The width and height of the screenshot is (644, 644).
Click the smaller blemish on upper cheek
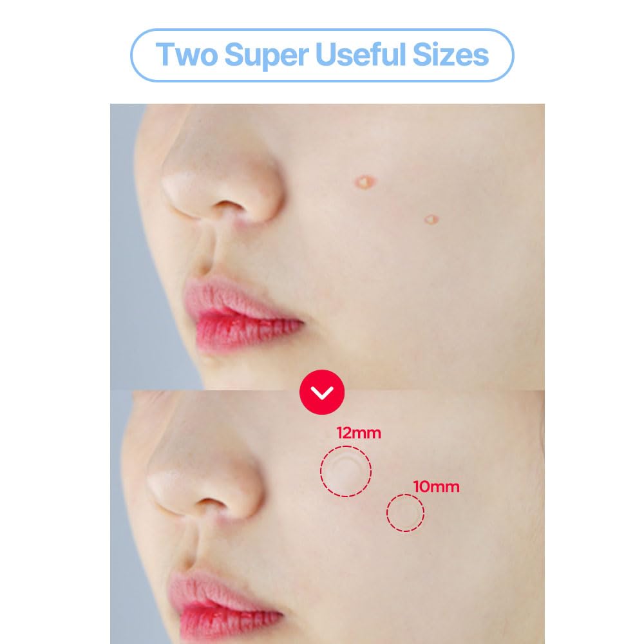[431, 220]
